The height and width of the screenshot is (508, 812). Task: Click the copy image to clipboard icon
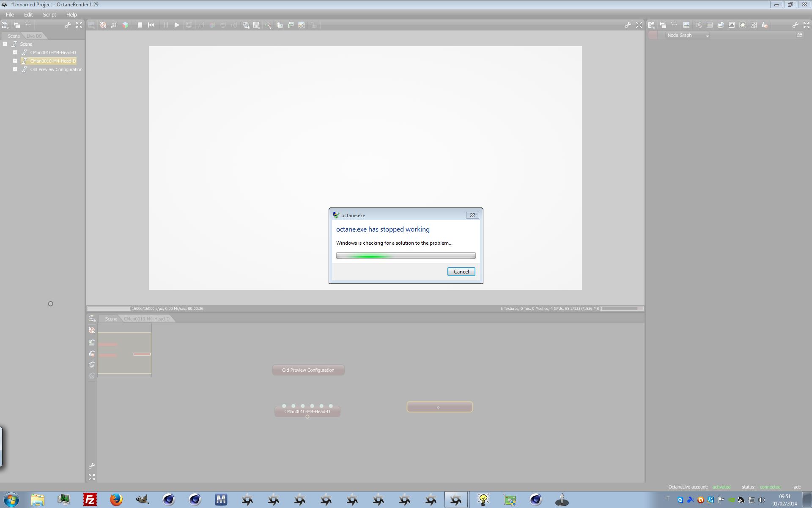pyautogui.click(x=280, y=25)
